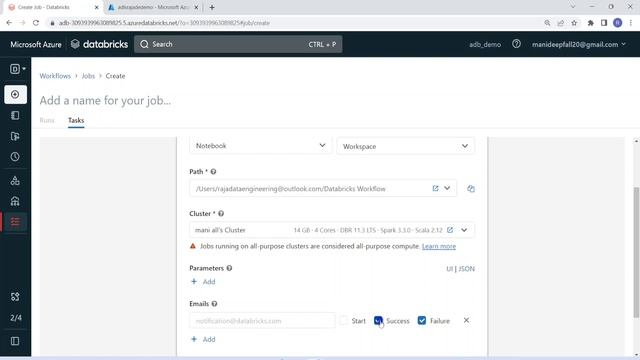Open the Partner Connect icon in sidebar
Screen dimensions: 640x360
coord(15,297)
